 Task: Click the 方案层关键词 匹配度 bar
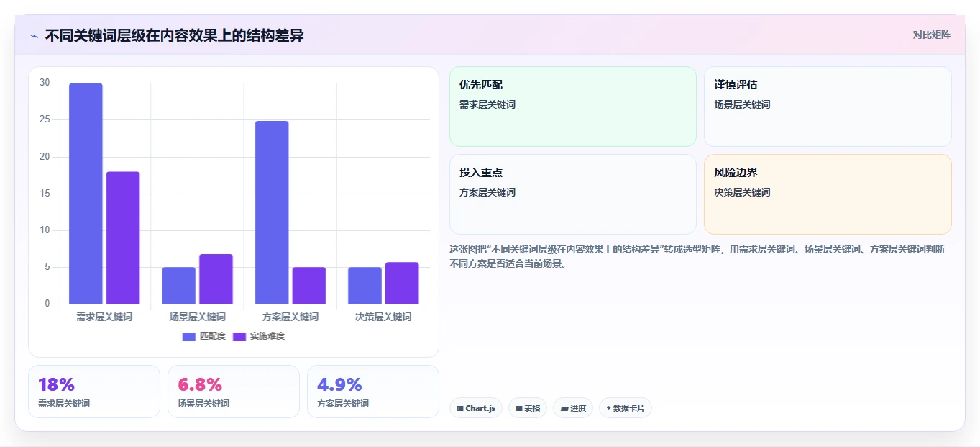point(272,212)
